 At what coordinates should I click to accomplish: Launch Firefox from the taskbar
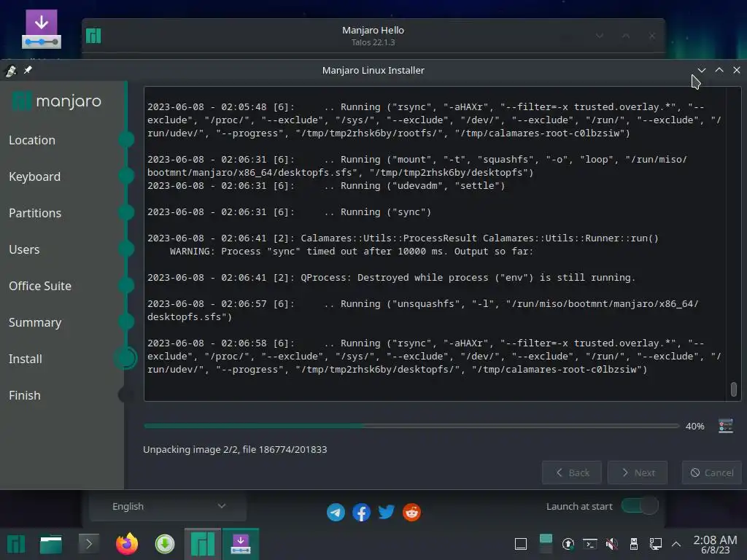pos(127,544)
